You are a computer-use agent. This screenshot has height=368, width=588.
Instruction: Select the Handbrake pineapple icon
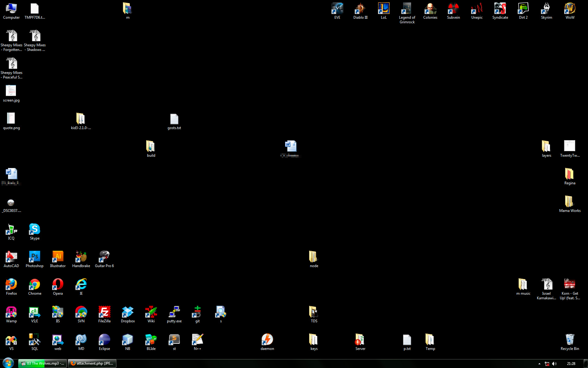pos(81,257)
